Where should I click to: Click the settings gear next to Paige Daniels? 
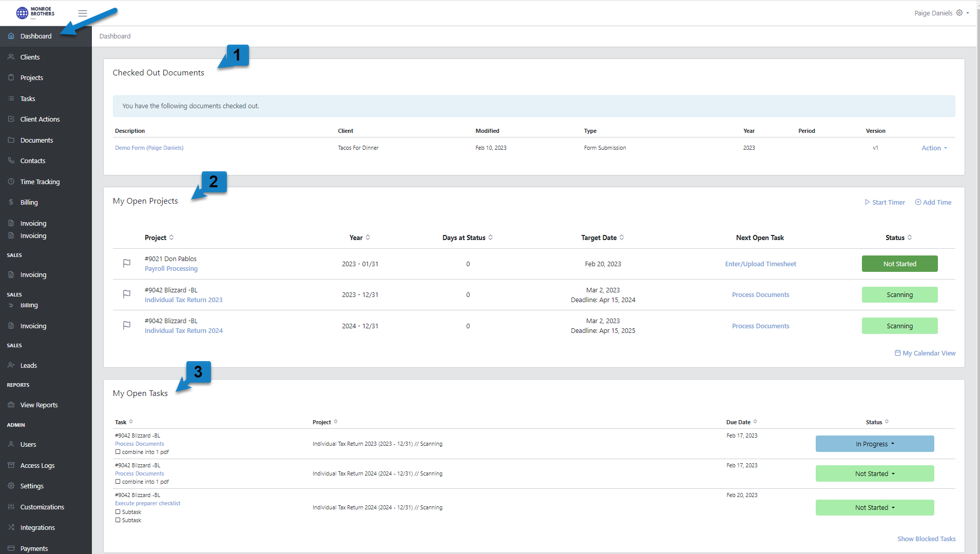click(959, 13)
